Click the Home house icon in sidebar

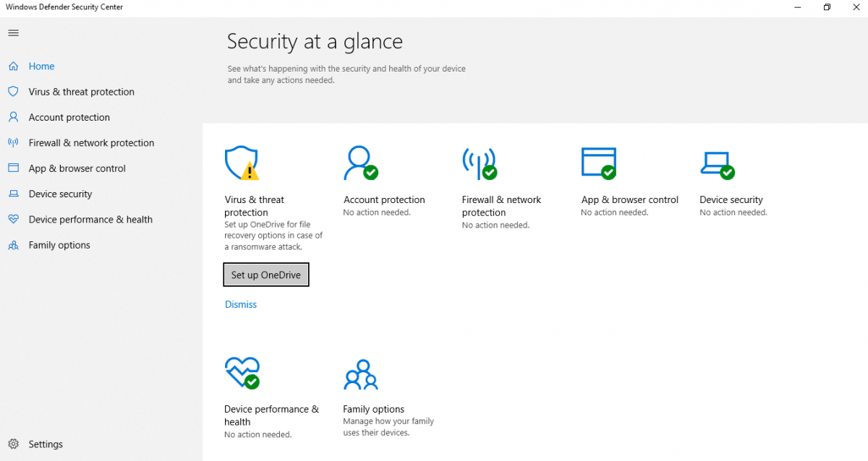click(x=13, y=66)
